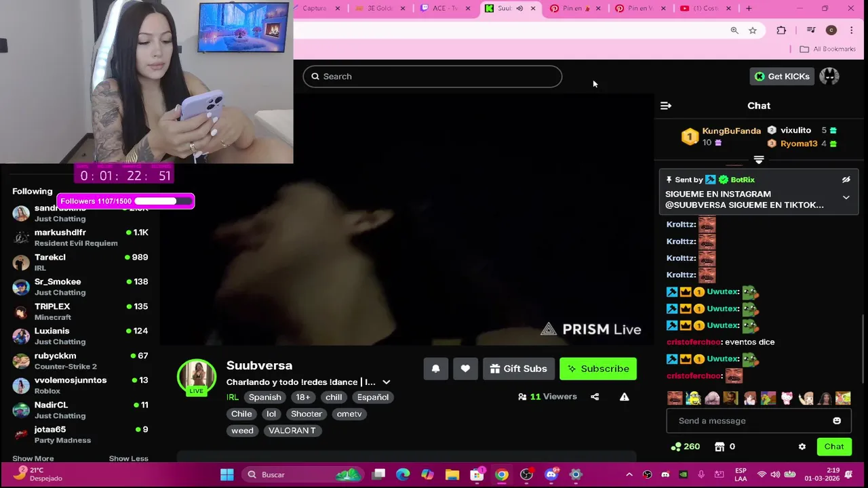Screen dimensions: 868x488
Task: Click the chat scrollbar
Action: [863, 349]
